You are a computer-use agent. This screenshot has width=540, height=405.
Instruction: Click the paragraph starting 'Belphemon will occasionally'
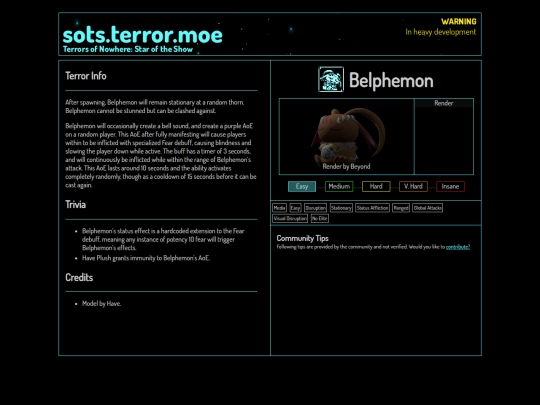pyautogui.click(x=161, y=155)
